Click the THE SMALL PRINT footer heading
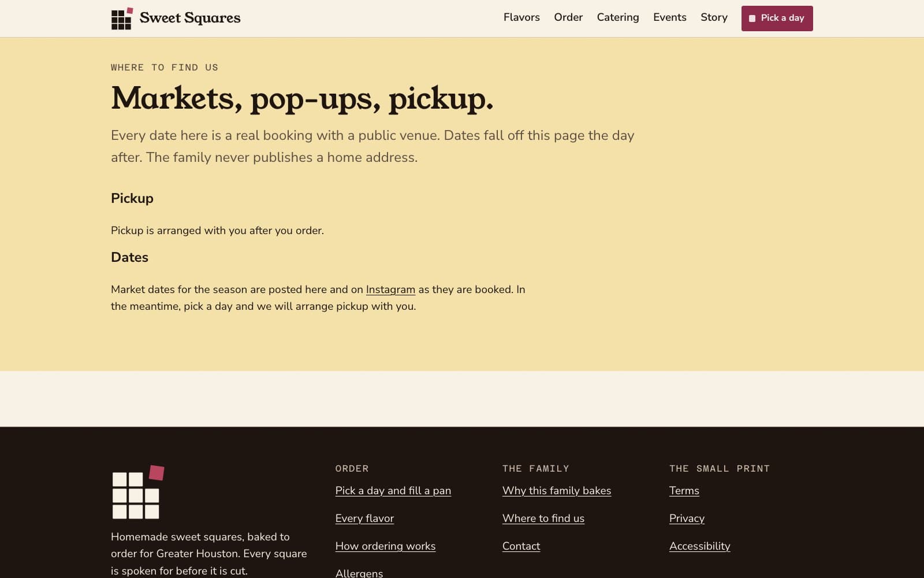 point(720,469)
